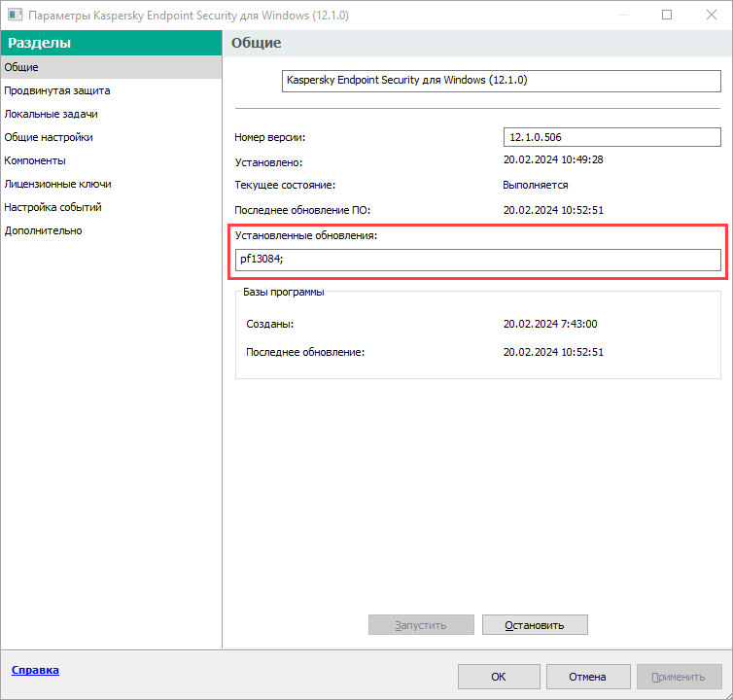Click the installed date 20.02.2024 10:49:28
Image resolution: width=733 pixels, height=700 pixels.
(x=553, y=159)
